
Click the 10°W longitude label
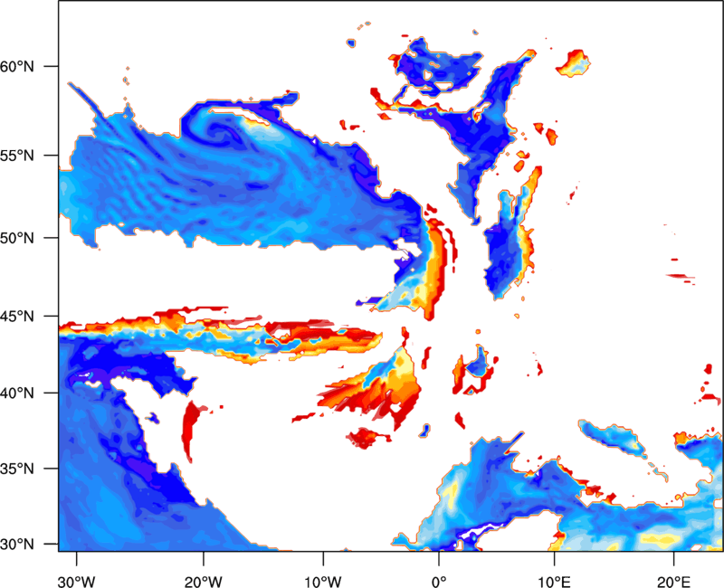(x=323, y=582)
